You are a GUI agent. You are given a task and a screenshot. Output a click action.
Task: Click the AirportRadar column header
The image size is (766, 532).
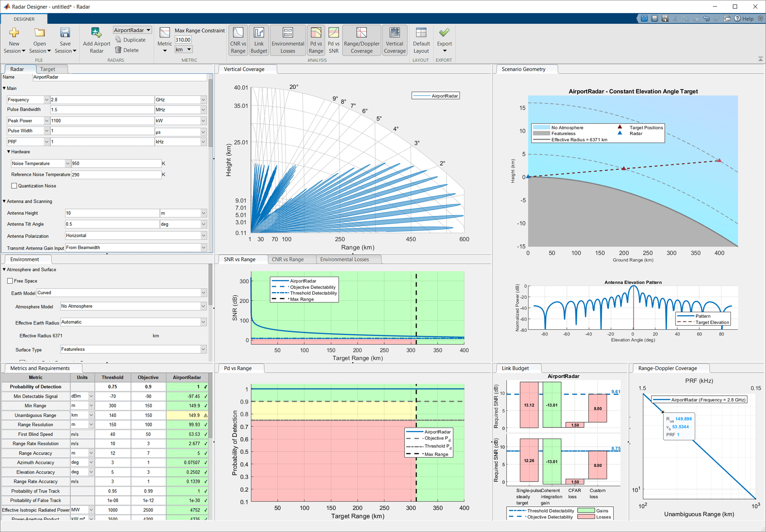pos(187,377)
